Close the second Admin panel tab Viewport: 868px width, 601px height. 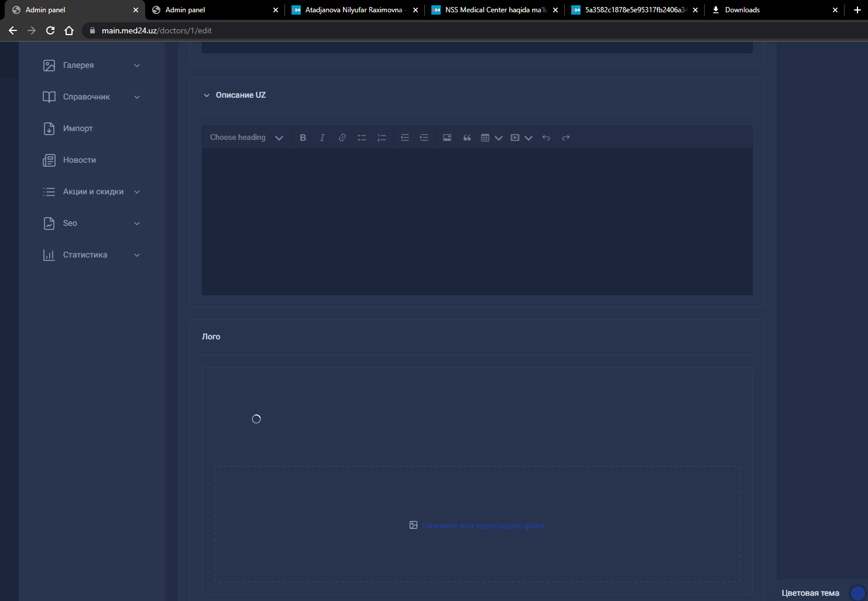pyautogui.click(x=276, y=10)
